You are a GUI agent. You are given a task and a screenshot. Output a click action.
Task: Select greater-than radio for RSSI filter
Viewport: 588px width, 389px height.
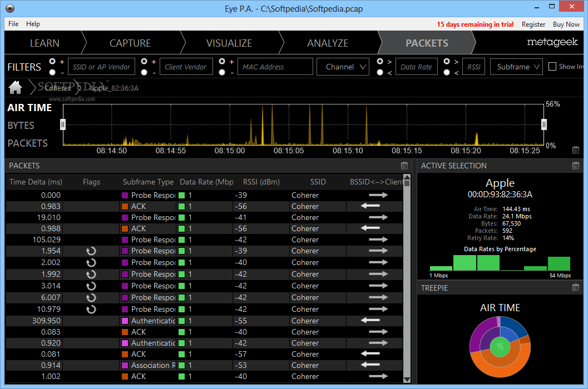tap(447, 61)
